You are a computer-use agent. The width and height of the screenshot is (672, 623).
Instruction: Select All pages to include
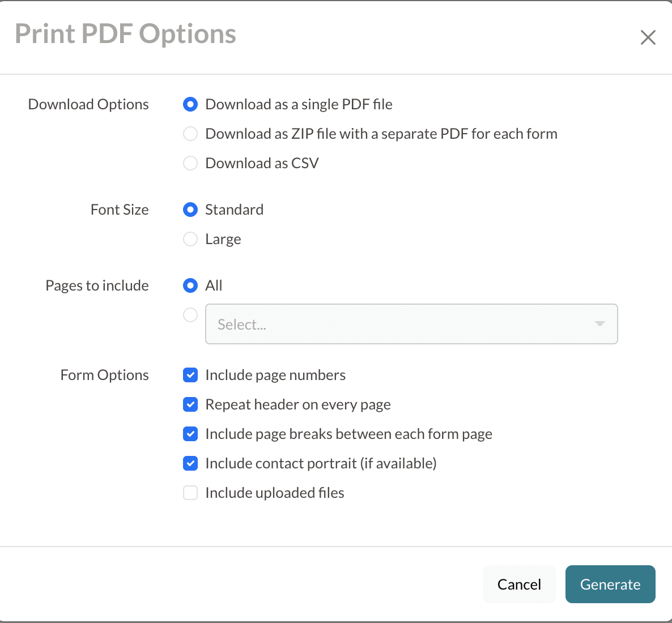(x=190, y=285)
